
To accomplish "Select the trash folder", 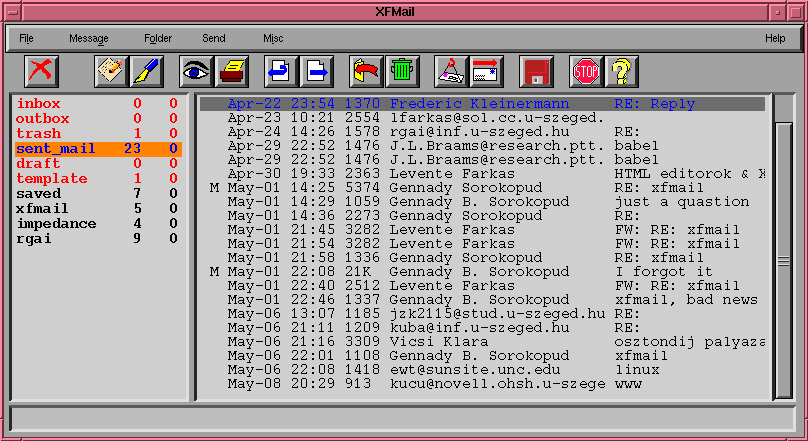I will click(x=98, y=133).
